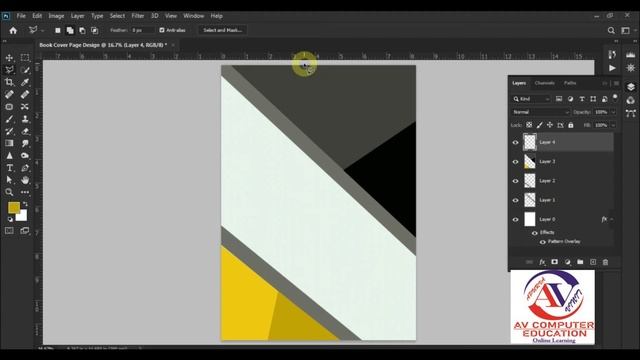
Task: Collapse Layer 0 effects list arrow
Action: click(611, 220)
